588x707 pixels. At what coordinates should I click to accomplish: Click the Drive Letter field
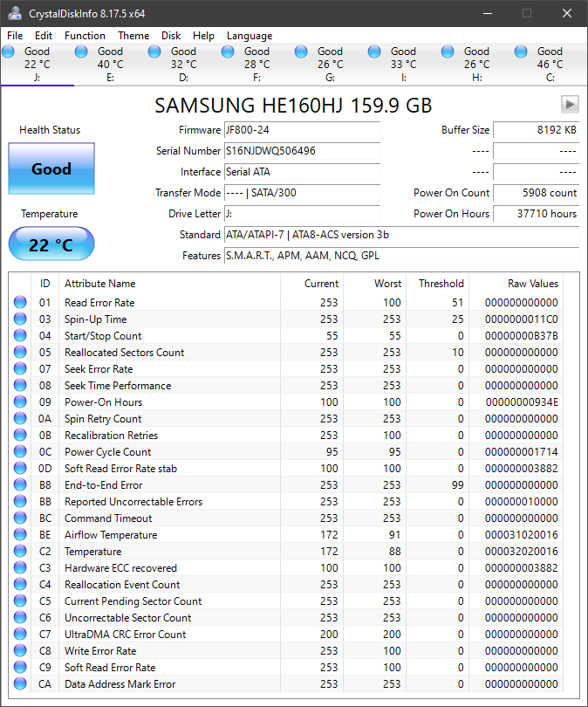point(303,214)
